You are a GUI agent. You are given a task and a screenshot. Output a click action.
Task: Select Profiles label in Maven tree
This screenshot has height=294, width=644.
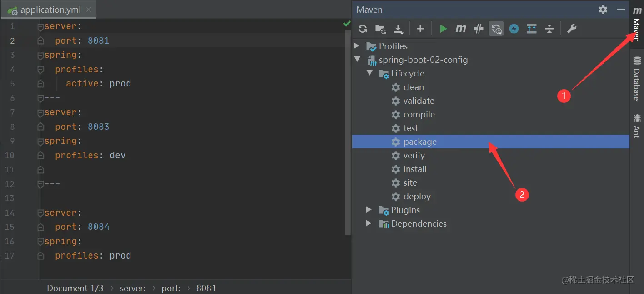[393, 46]
